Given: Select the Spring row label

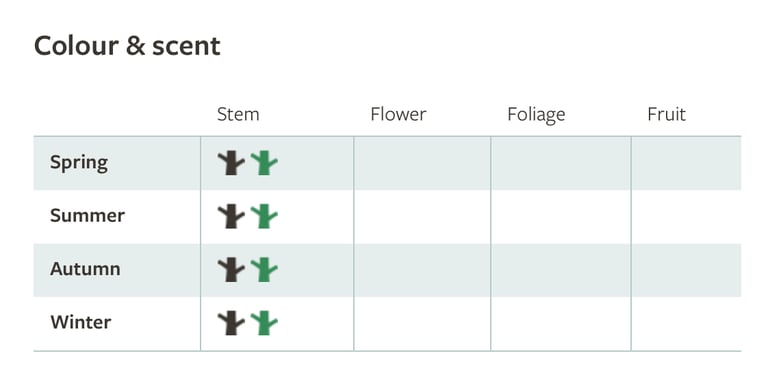Looking at the screenshot, I should (79, 163).
